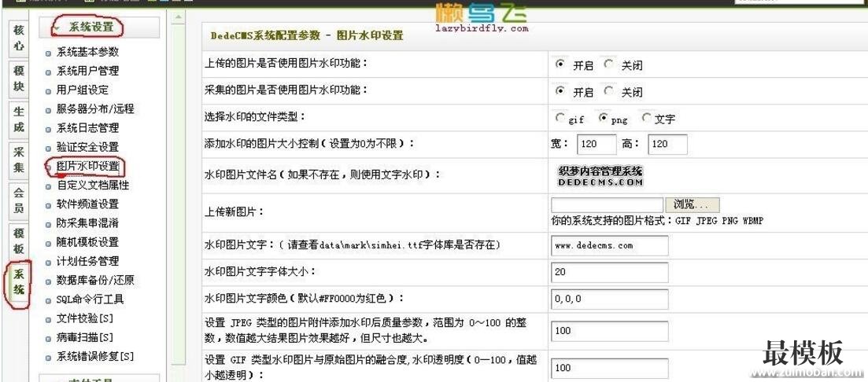Enable 开启 for uploaded image watermark
Image resolution: width=868 pixels, height=382 pixels.
tap(560, 64)
